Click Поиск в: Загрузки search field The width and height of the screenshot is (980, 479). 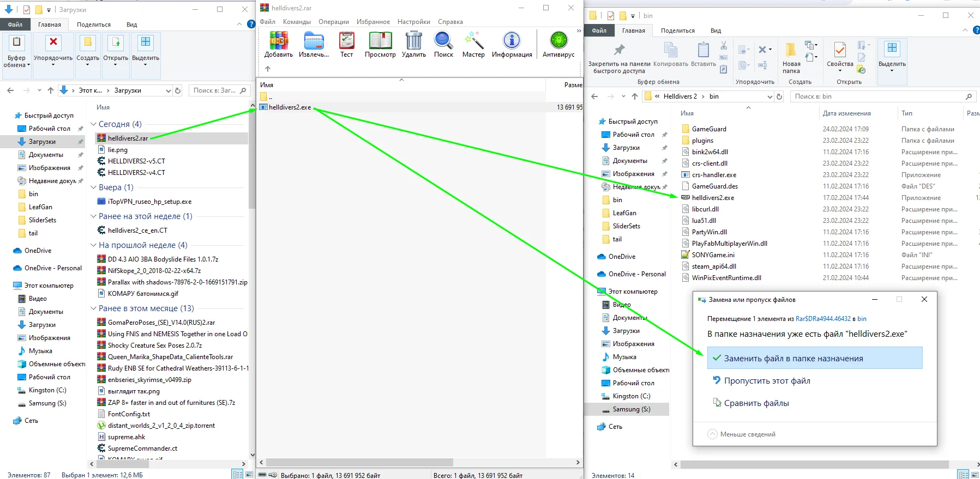pos(219,90)
